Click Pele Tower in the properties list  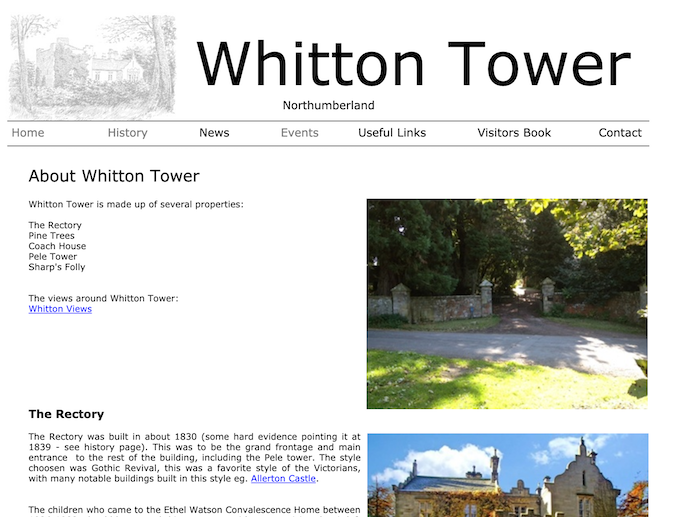point(53,257)
